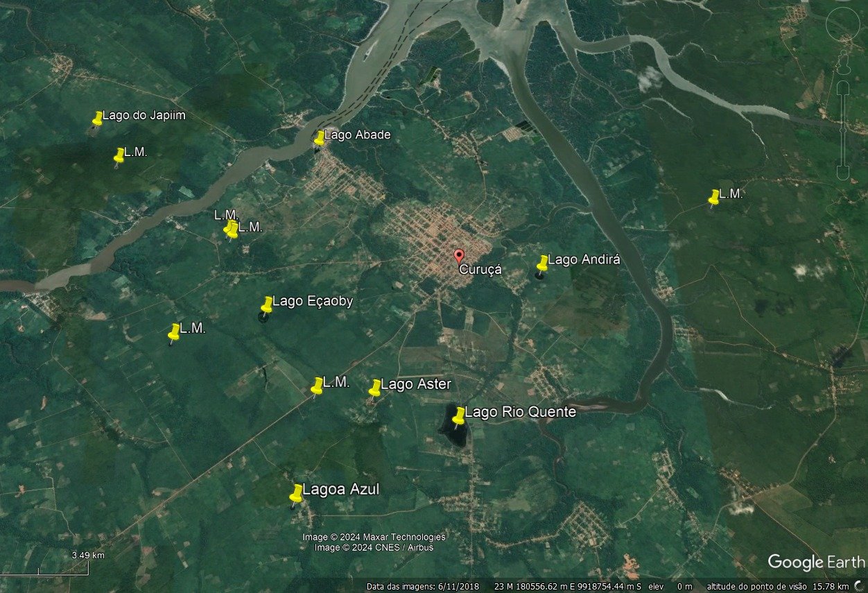
Task: Open the Lago Eçaoby placemark pin
Action: pos(266,304)
